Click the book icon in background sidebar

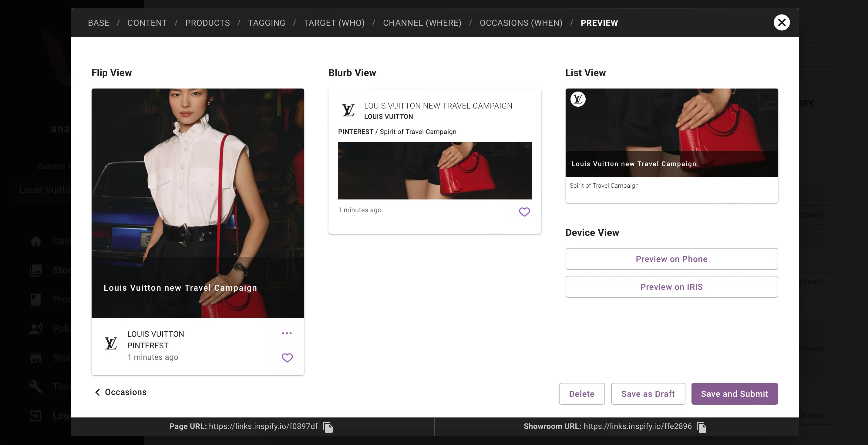coord(36,299)
